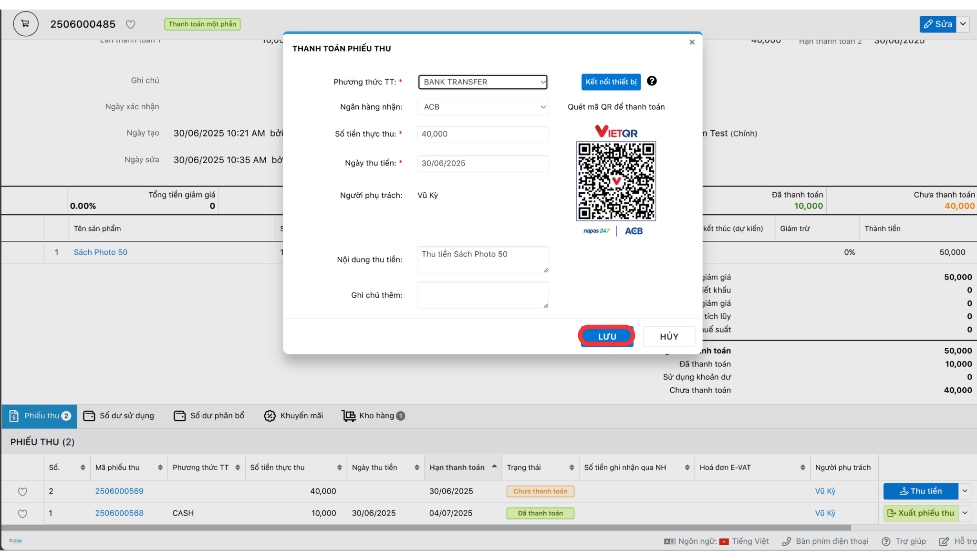Favorite order 2506000485 with heart icon
Image resolution: width=977 pixels, height=560 pixels.
click(130, 24)
